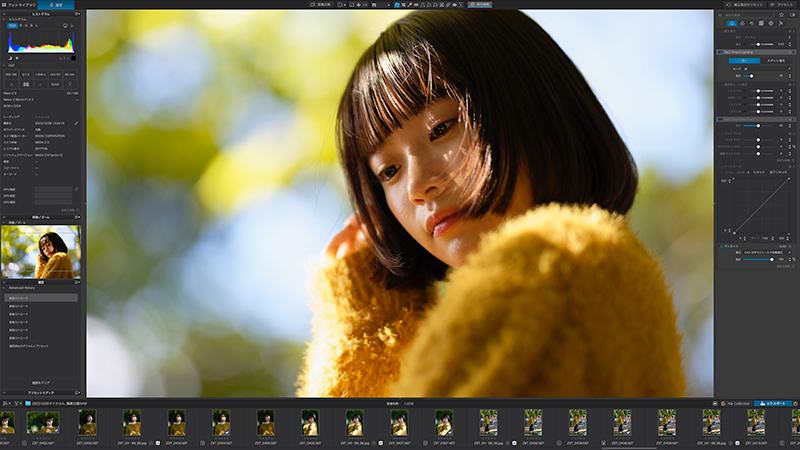Viewport: 800px width, 450px height.
Task: Select the top highlighted history entry
Action: tap(41, 297)
